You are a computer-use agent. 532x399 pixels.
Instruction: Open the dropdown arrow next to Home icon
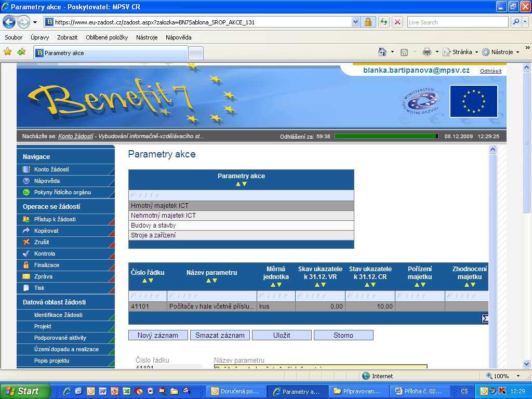tap(393, 52)
